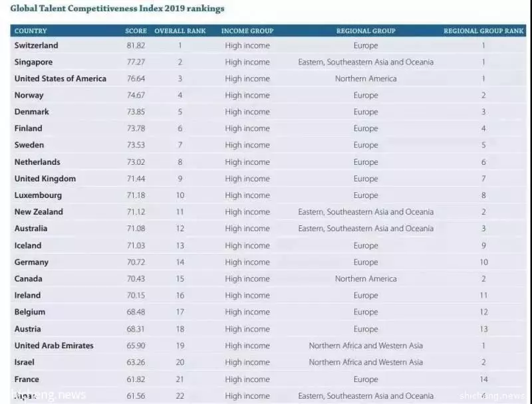The height and width of the screenshot is (404, 532).
Task: Click Canada's score 70.43
Action: click(136, 278)
